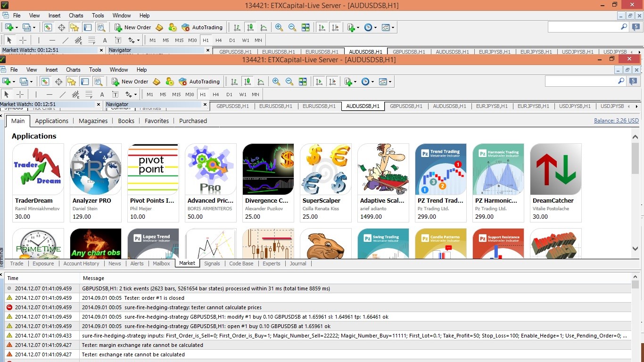Click the Message column header in the log
The height and width of the screenshot is (362, 644).
point(93,278)
